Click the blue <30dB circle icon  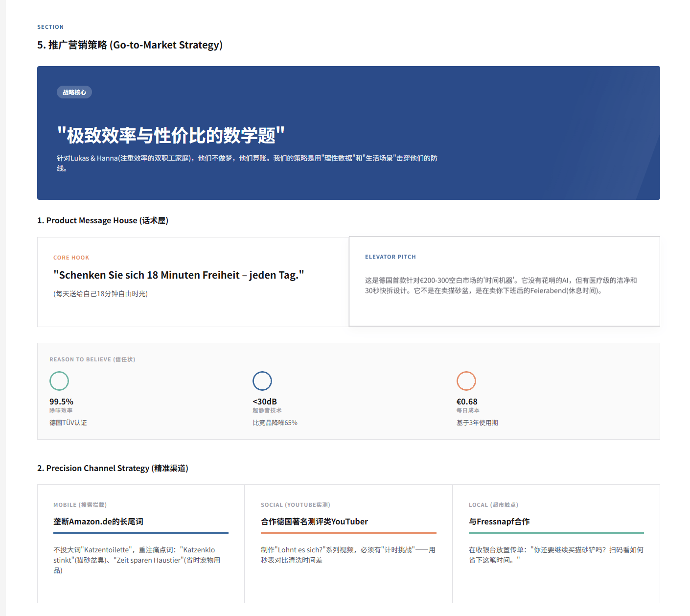pos(262,381)
